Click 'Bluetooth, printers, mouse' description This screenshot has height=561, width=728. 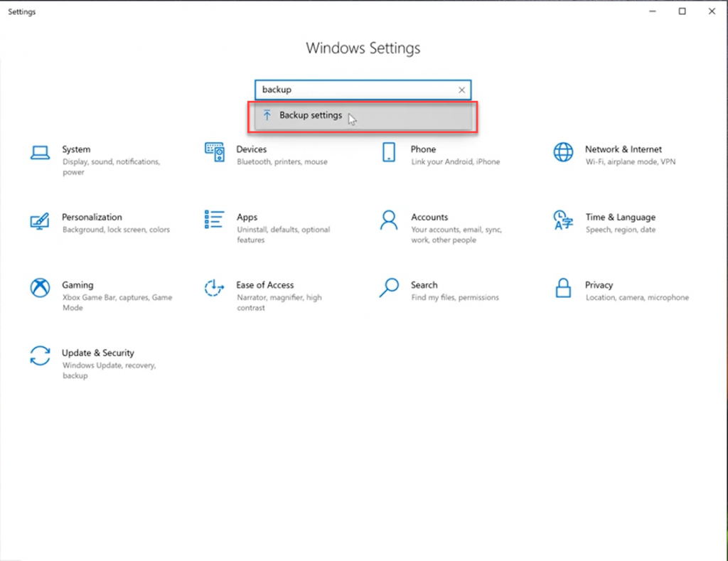click(282, 161)
